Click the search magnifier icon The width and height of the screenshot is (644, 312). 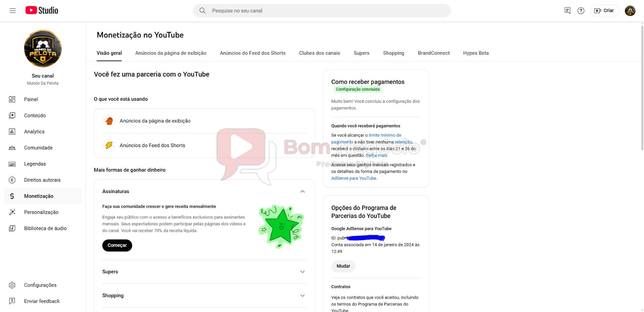point(202,10)
